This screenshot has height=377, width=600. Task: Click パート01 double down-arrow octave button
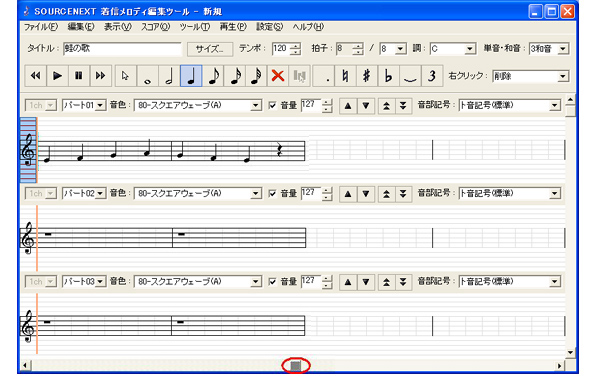(x=403, y=106)
